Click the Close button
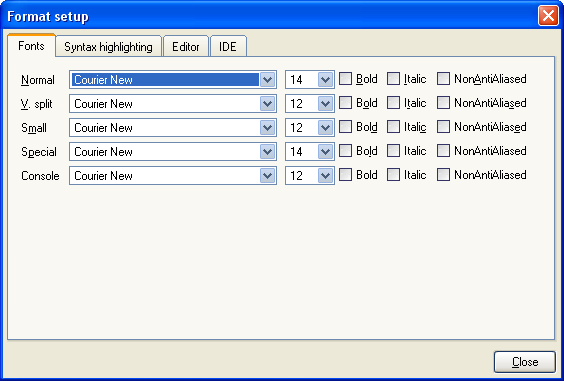Viewport: 564px width, 381px height. (x=525, y=362)
